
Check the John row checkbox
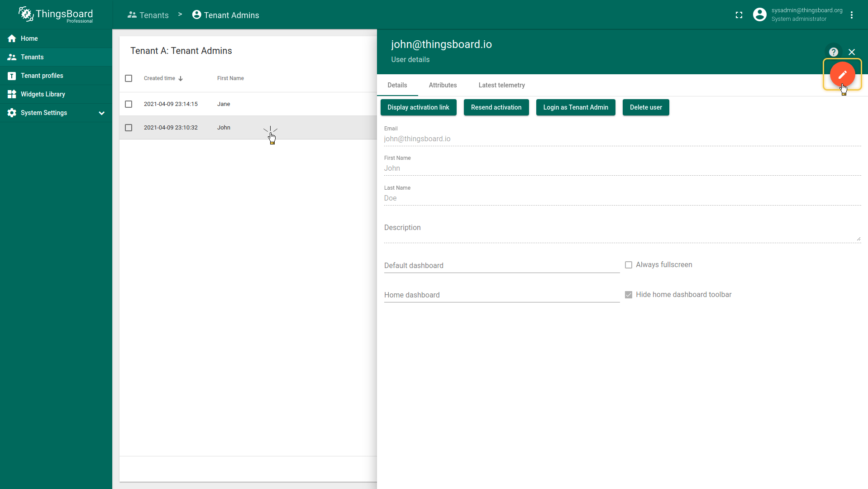click(x=129, y=128)
